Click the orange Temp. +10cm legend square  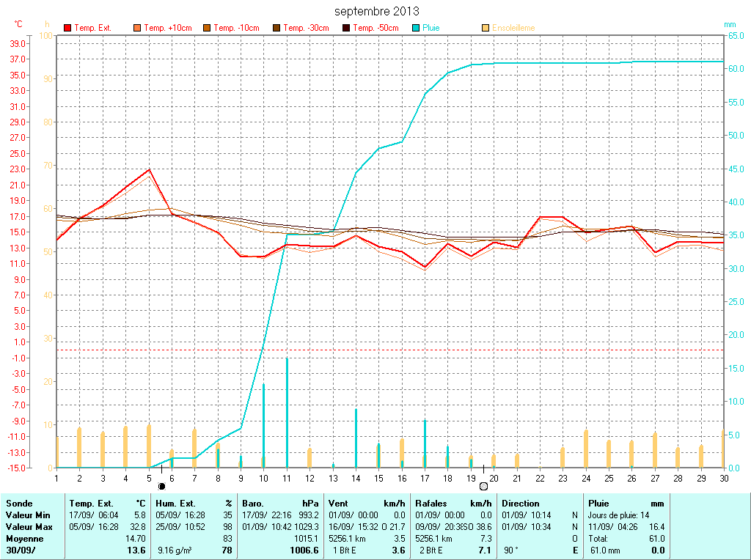point(137,28)
